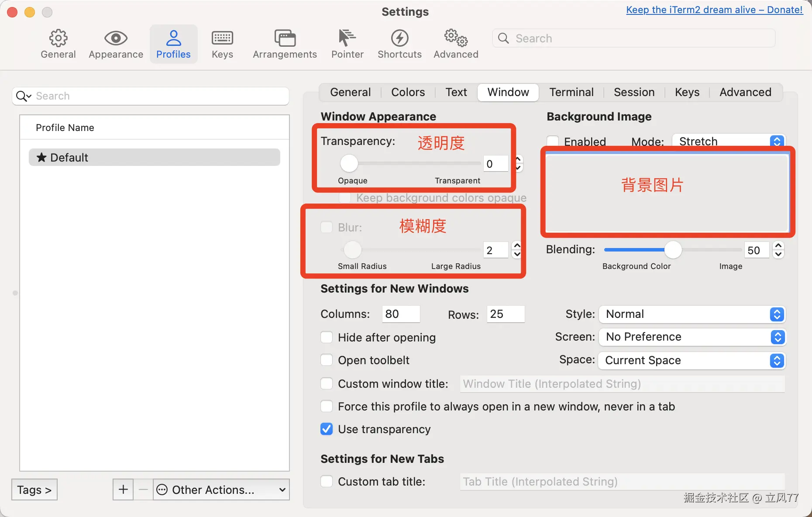Image resolution: width=812 pixels, height=517 pixels.
Task: Click the Tab Title interpolated string field
Action: click(622, 481)
